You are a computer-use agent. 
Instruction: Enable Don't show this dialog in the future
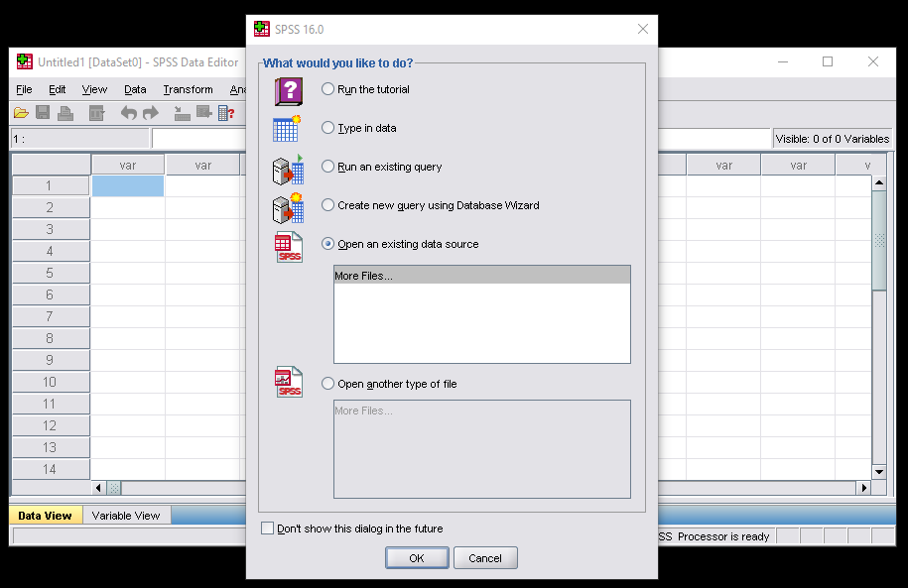click(267, 529)
